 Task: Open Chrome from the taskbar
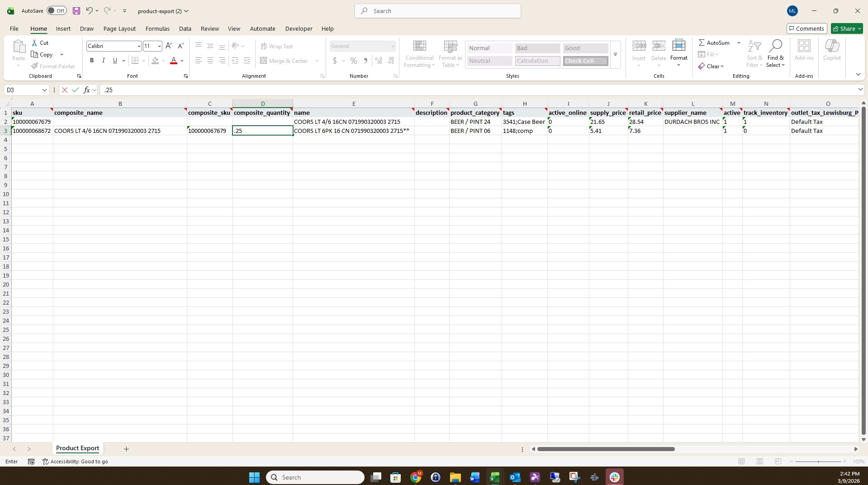tap(416, 477)
